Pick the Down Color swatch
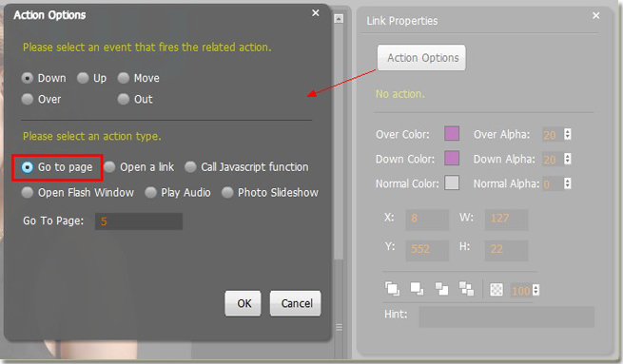Viewport: 623px width, 364px height. pos(452,158)
